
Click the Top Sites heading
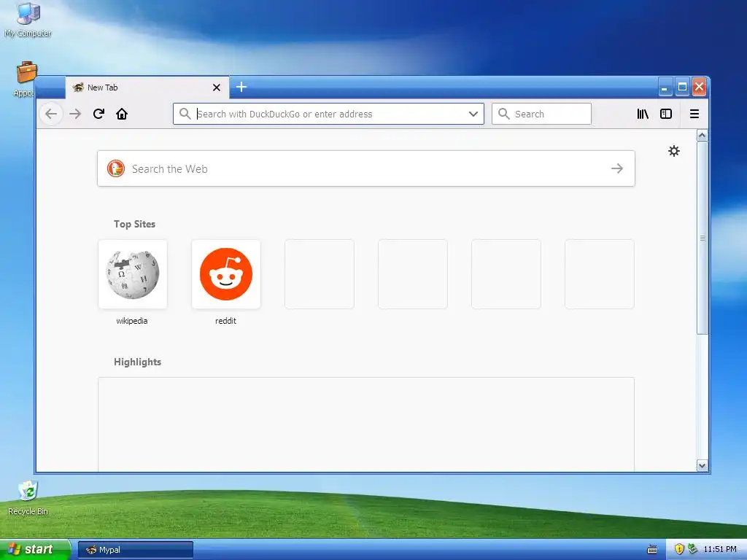point(134,224)
